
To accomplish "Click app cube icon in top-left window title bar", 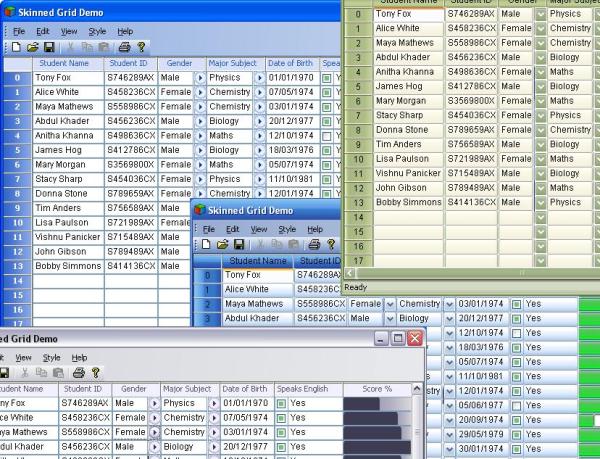I will pyautogui.click(x=10, y=12).
